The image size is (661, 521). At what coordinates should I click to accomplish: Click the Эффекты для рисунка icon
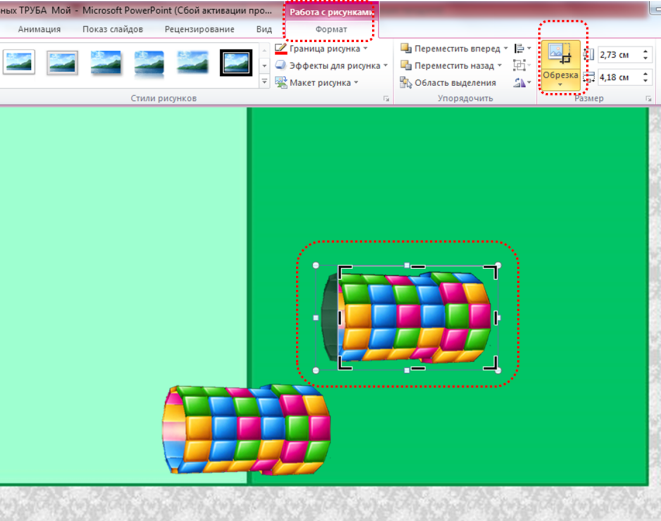281,65
